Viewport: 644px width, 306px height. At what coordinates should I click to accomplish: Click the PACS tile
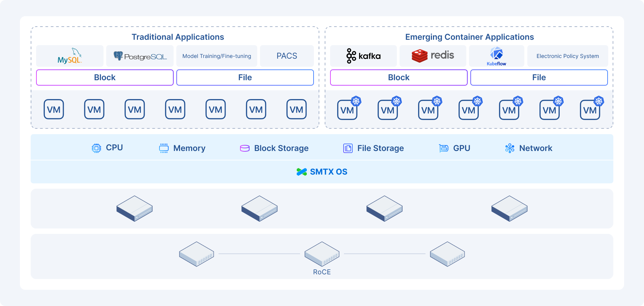[287, 56]
